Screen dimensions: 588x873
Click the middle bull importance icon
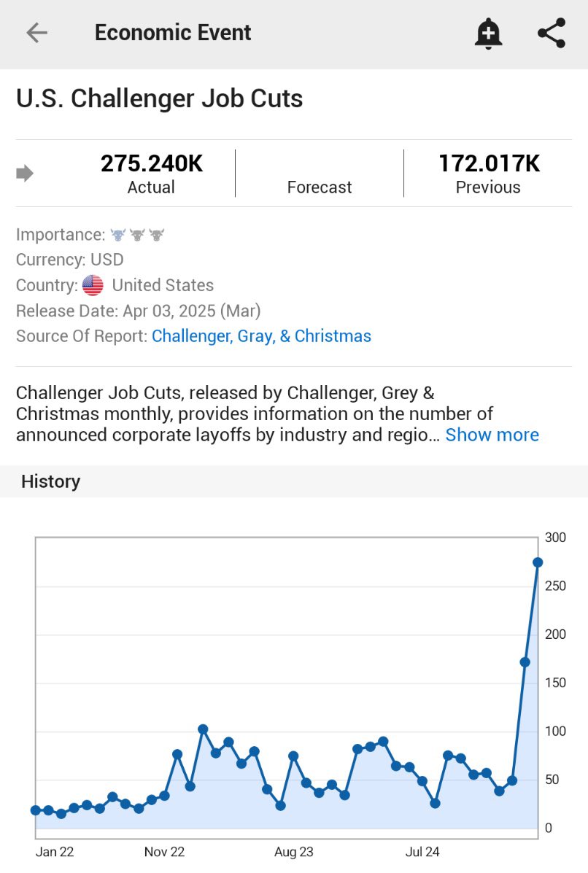coord(137,235)
